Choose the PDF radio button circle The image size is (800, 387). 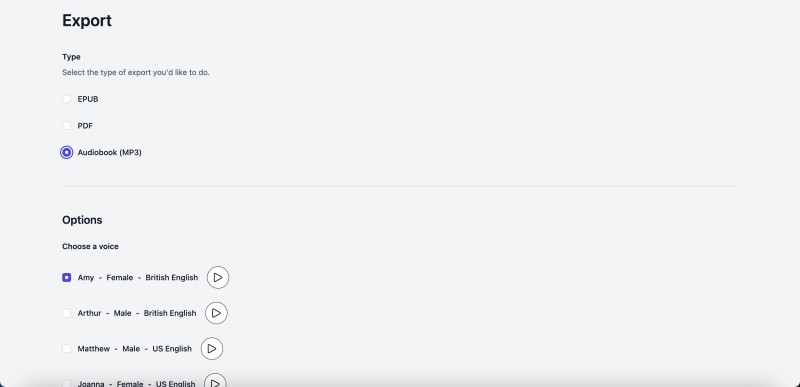(66, 125)
